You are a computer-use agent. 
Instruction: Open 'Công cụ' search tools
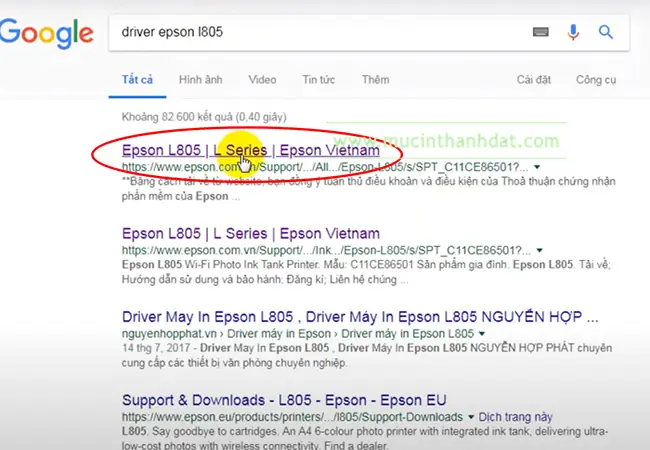tap(596, 80)
